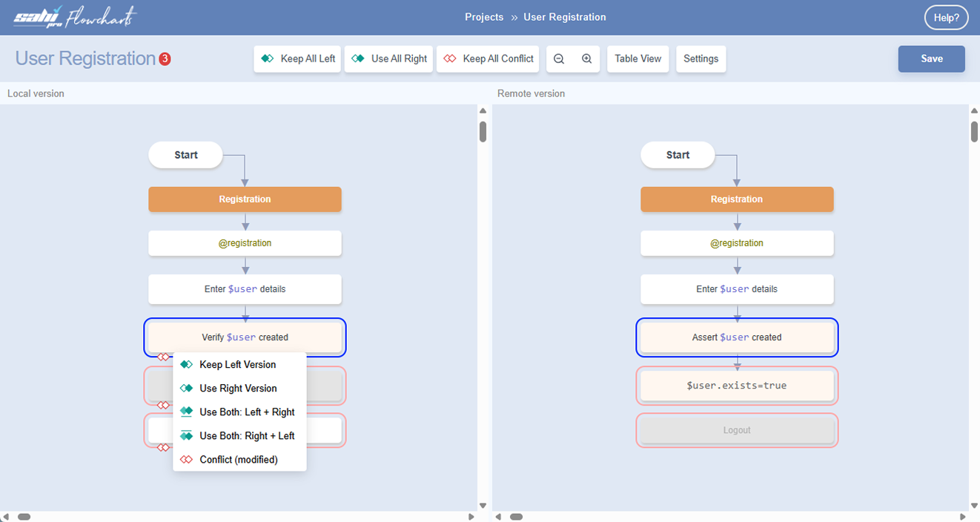
Task: Select the remote Assert $user created node
Action: click(736, 337)
